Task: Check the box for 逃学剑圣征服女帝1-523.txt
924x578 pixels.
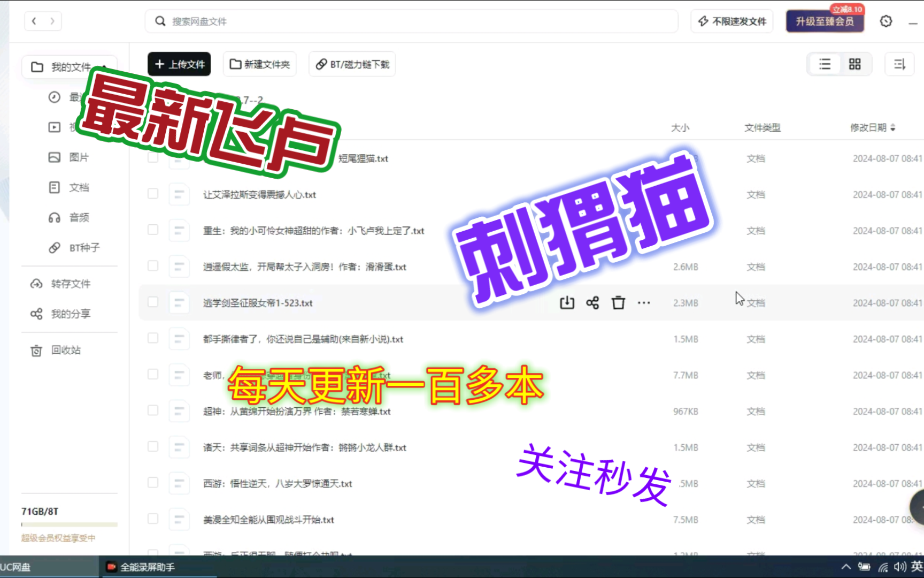Action: coord(153,302)
